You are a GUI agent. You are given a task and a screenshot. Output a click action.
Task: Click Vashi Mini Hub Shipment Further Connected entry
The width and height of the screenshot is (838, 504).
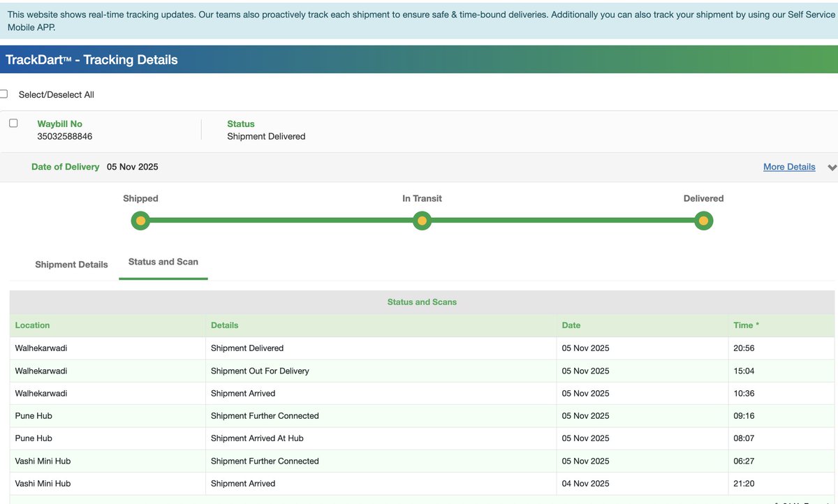point(265,461)
